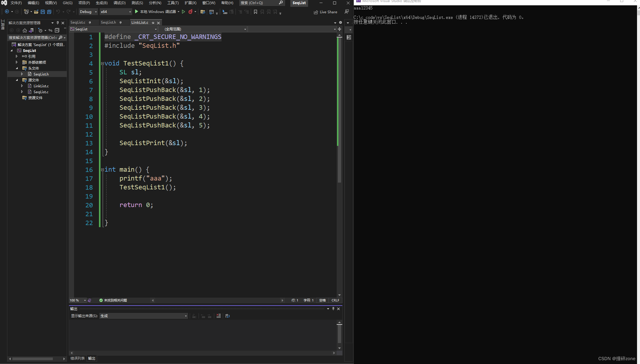Open the x64 platform dropdown
The width and height of the screenshot is (640, 364).
point(116,12)
